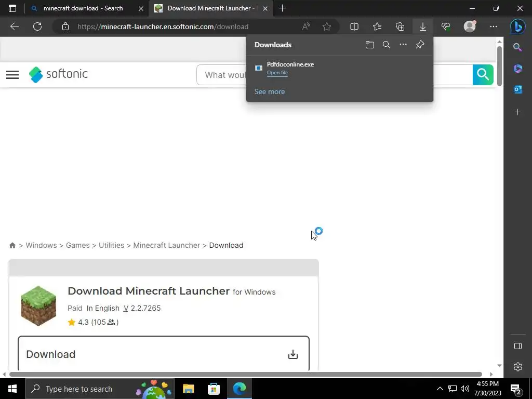The height and width of the screenshot is (399, 532).
Task: Open Outlook sidebar icon
Action: point(518,89)
